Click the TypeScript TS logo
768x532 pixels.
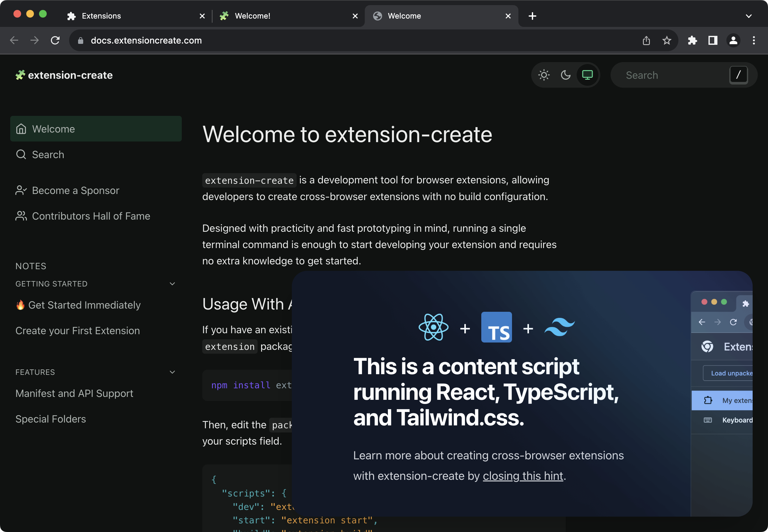496,327
